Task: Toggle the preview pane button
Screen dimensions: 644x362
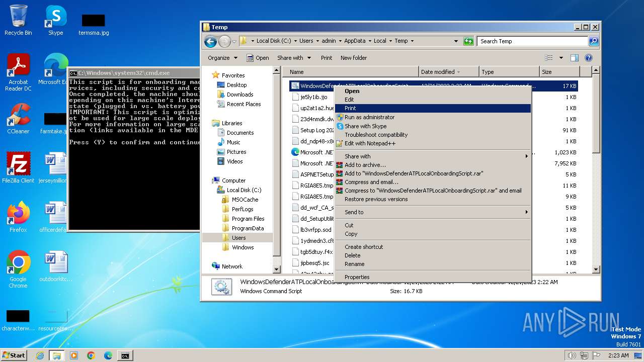Action: pos(575,58)
